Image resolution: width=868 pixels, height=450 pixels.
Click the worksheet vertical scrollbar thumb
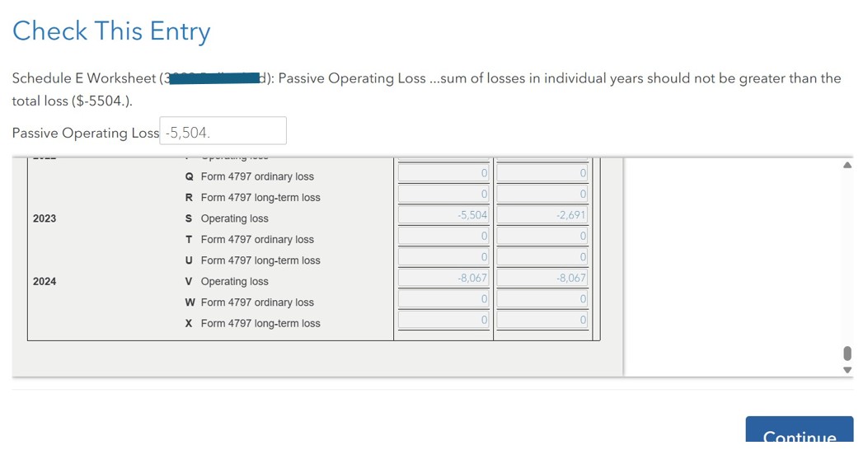pos(847,353)
